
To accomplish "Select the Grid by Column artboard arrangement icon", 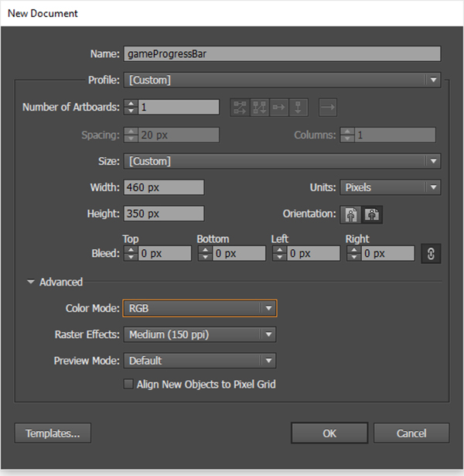I will click(x=259, y=108).
